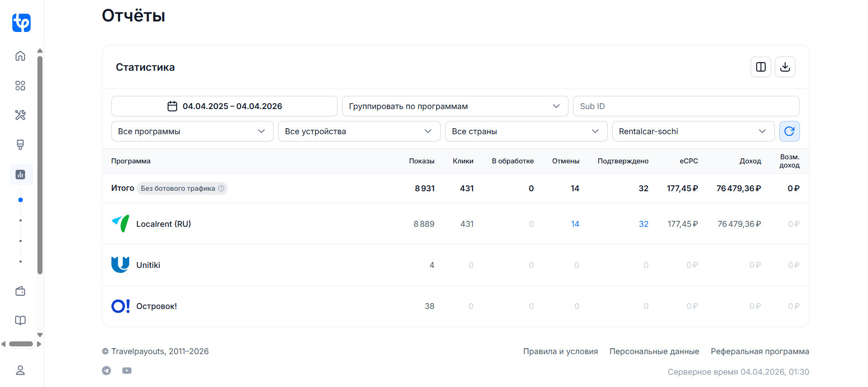
Task: Select the Reports icon in sidebar
Action: [x=21, y=174]
